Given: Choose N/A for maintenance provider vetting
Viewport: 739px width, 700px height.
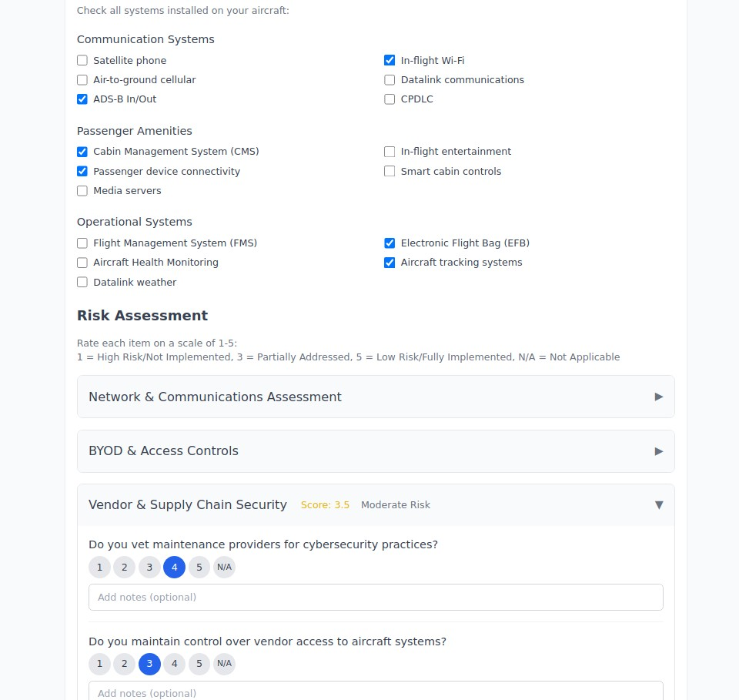Looking at the screenshot, I should [224, 568].
